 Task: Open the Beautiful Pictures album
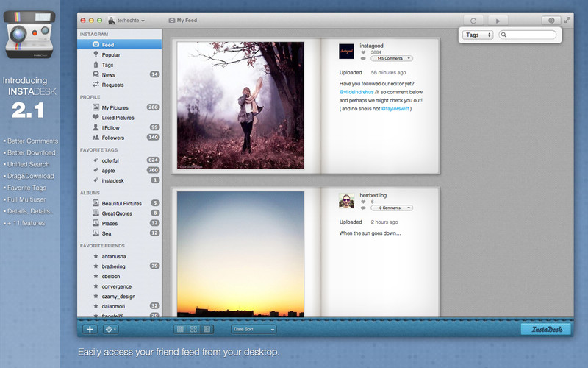pyautogui.click(x=121, y=203)
